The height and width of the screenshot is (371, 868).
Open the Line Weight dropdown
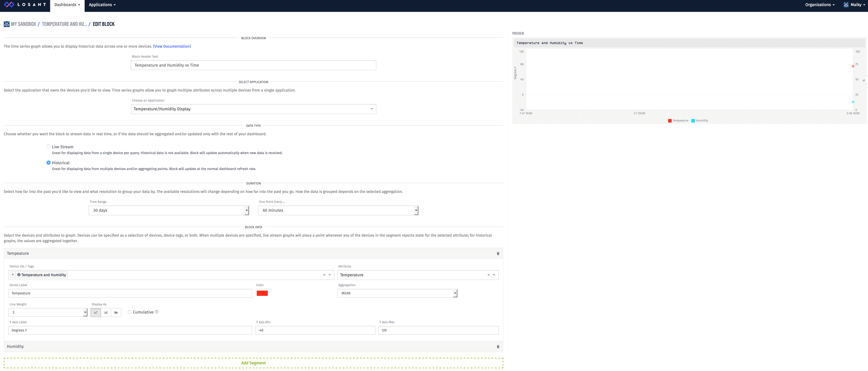pos(48,312)
